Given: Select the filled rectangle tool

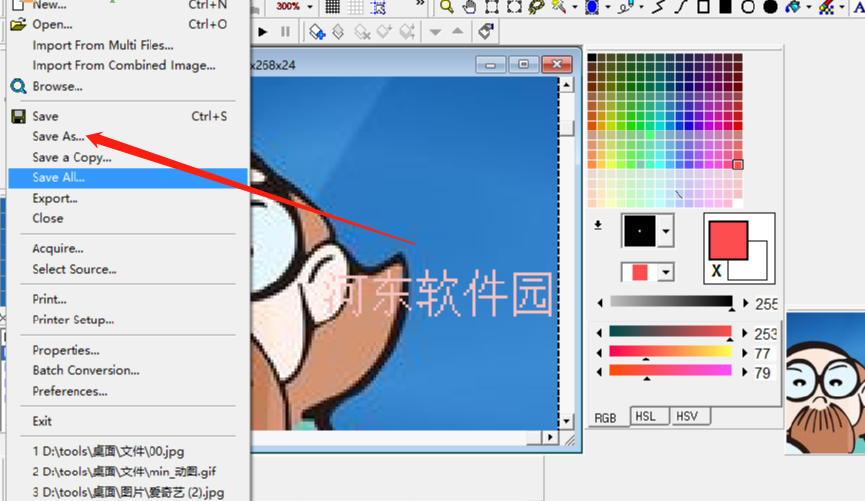Looking at the screenshot, I should tap(725, 7).
